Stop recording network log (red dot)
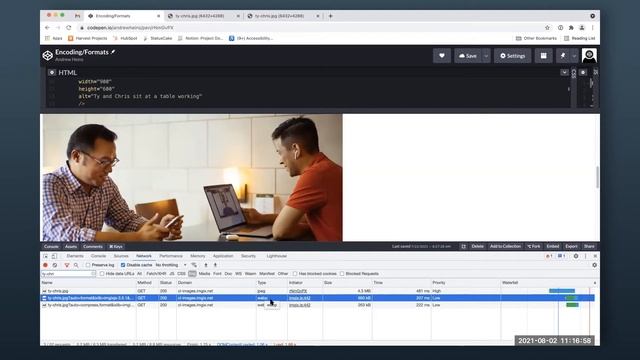The width and height of the screenshot is (640, 360). tap(45, 265)
